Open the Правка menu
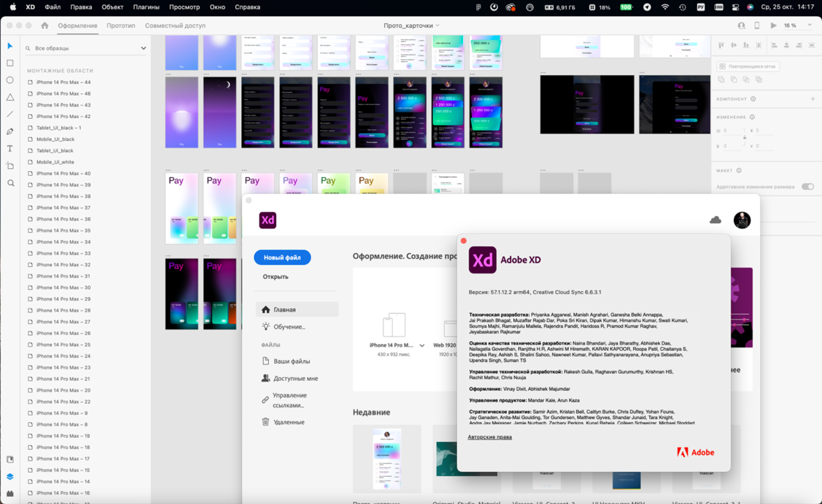 (x=81, y=7)
